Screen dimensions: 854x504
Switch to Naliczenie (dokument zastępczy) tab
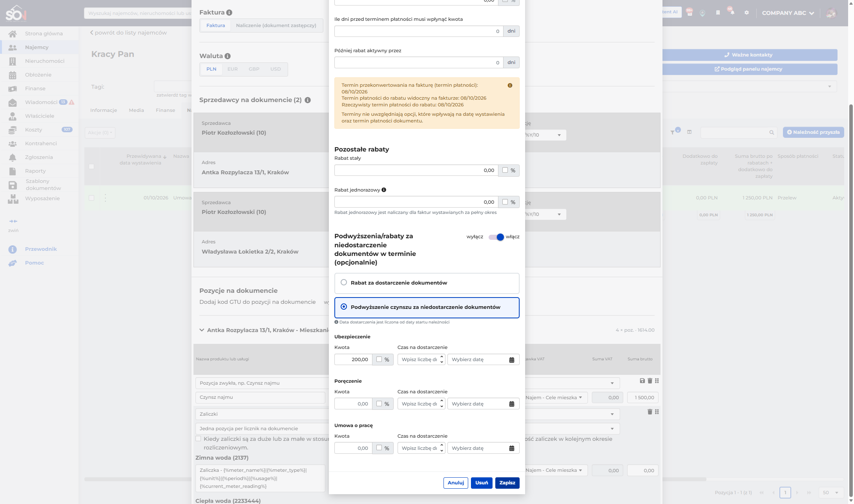(x=276, y=26)
